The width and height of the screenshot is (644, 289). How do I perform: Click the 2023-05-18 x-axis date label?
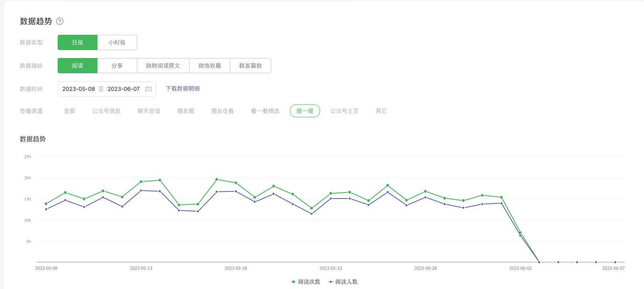pyautogui.click(x=236, y=268)
